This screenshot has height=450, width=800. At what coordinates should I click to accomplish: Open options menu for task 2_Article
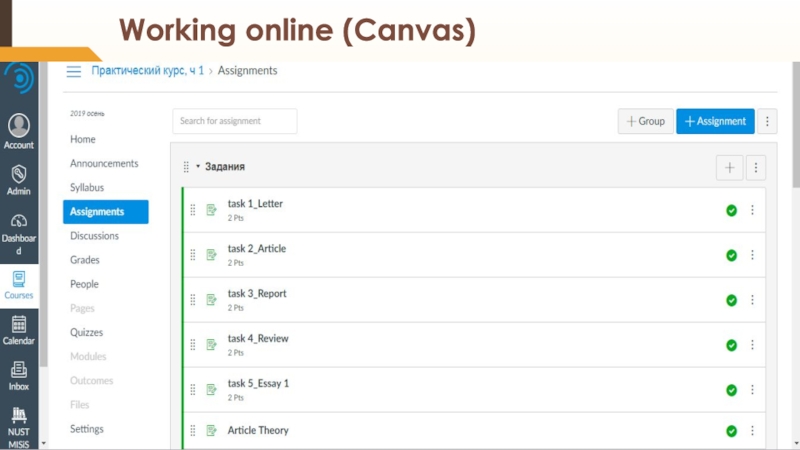pos(752,255)
